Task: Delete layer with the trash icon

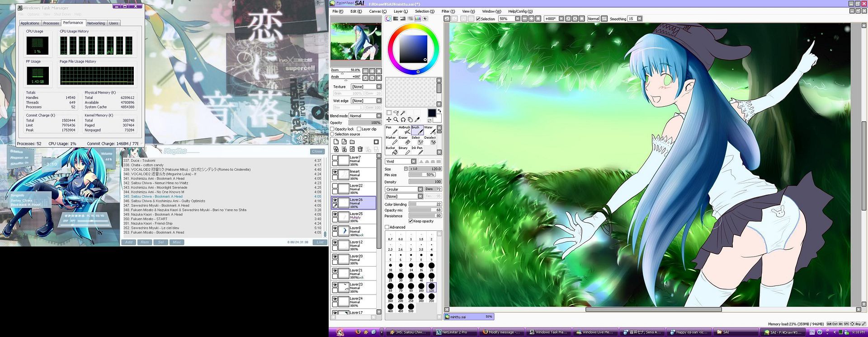Action: point(360,149)
